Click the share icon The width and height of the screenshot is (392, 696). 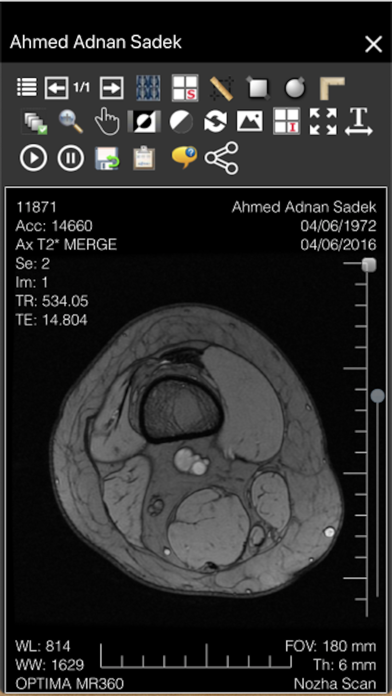point(222,158)
